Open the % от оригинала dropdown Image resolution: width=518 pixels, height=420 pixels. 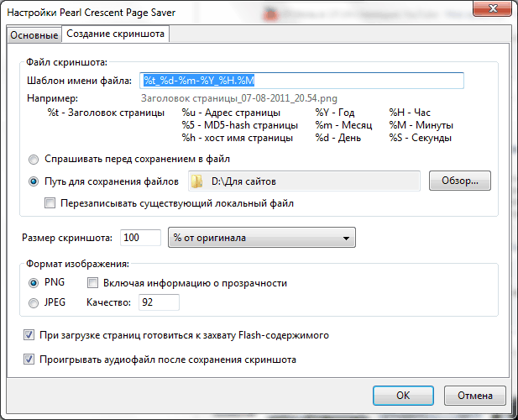tap(262, 238)
